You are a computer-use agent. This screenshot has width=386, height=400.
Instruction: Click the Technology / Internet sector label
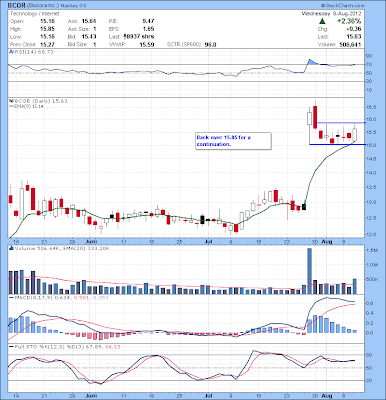pyautogui.click(x=35, y=14)
